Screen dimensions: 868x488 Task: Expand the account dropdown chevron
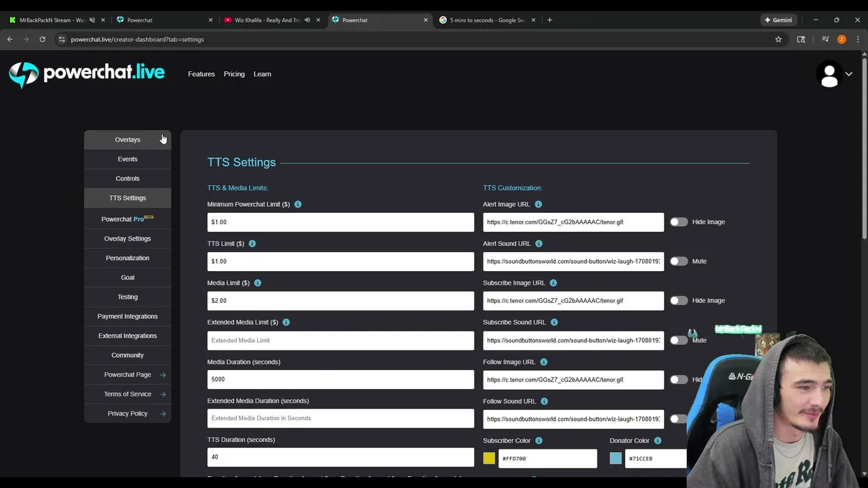tap(848, 75)
